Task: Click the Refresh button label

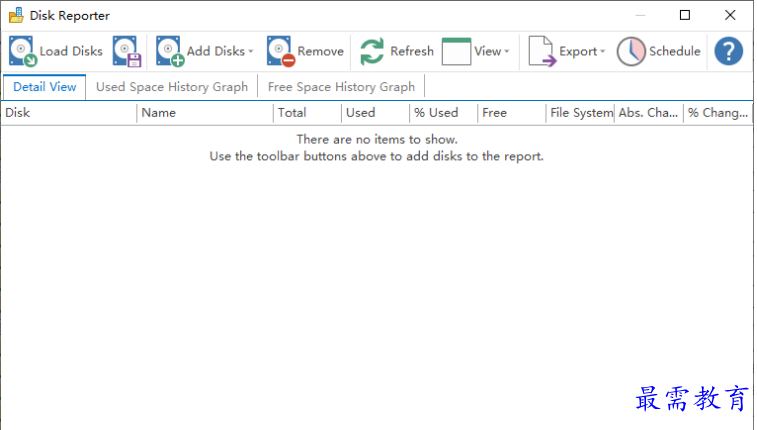Action: [x=412, y=51]
